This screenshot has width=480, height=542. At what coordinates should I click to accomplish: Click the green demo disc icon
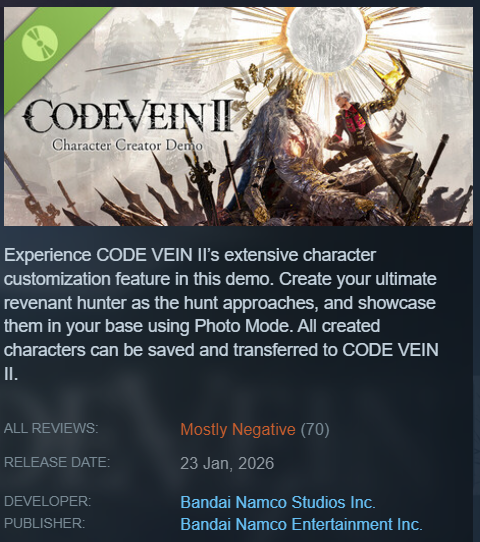[40, 43]
